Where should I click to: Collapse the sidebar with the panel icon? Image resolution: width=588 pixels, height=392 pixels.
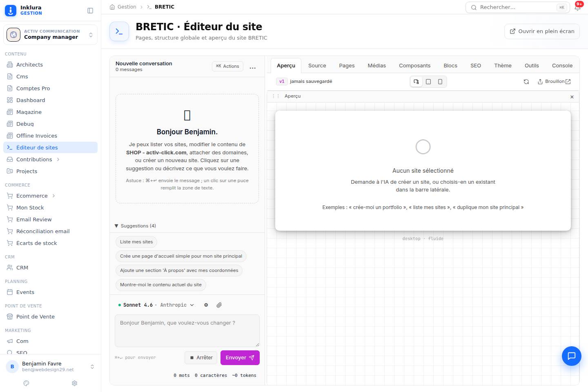90,11
